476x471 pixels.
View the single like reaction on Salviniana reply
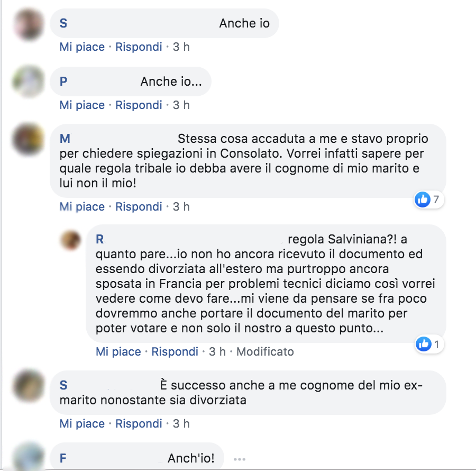point(429,345)
